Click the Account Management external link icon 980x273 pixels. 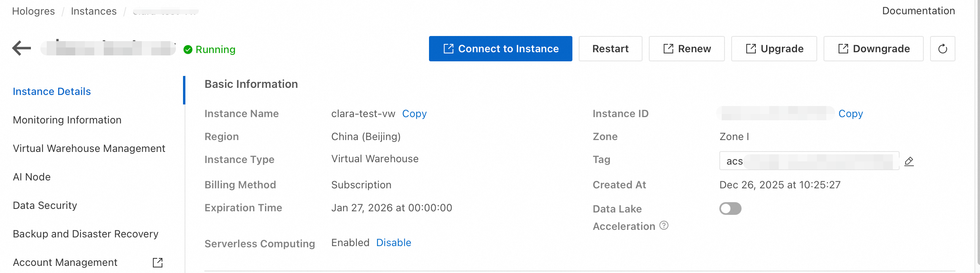pyautogui.click(x=158, y=262)
